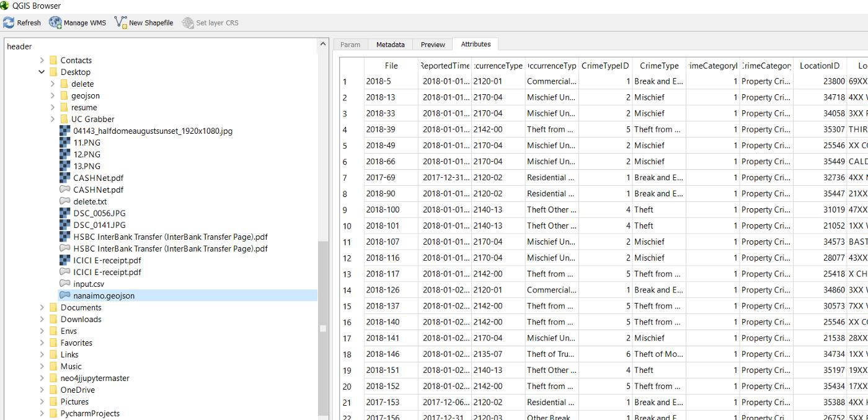The width and height of the screenshot is (868, 420).
Task: Click the raster icon beside 13.PNG
Action: tap(64, 166)
